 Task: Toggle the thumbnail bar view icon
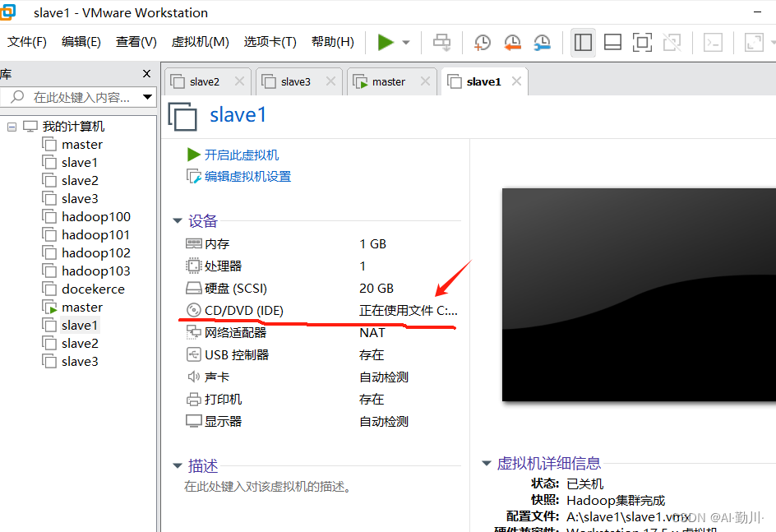[612, 43]
